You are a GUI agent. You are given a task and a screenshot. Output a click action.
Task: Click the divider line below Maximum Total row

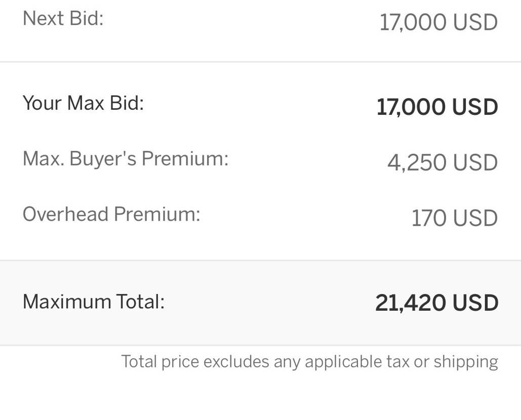pos(260,346)
